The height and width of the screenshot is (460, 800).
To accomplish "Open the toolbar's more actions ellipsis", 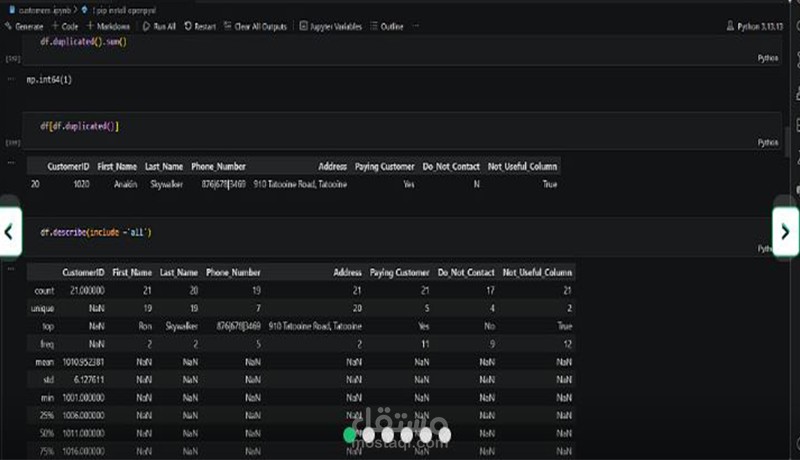I will point(416,26).
